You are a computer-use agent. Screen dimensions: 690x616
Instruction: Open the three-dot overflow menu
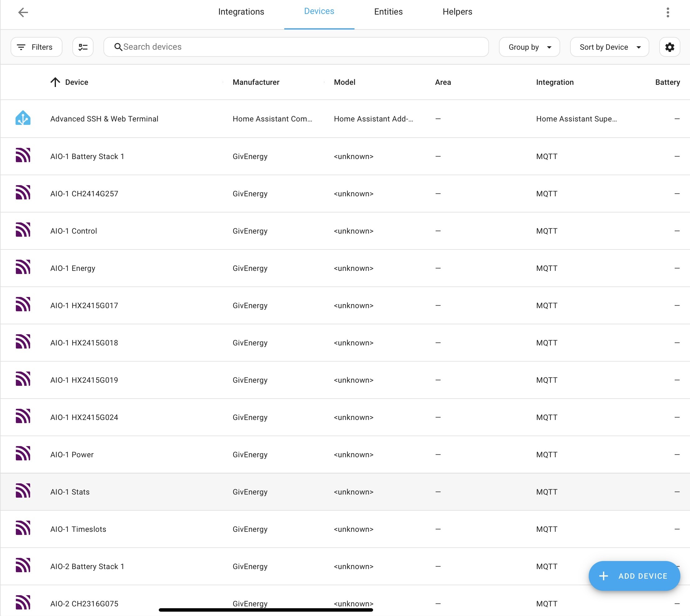click(668, 12)
